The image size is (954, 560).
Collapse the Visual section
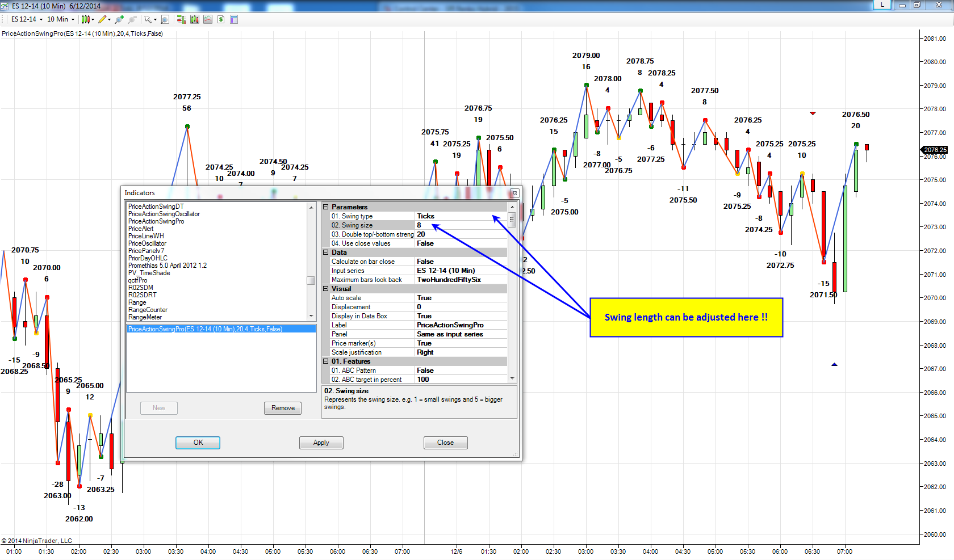(x=326, y=289)
